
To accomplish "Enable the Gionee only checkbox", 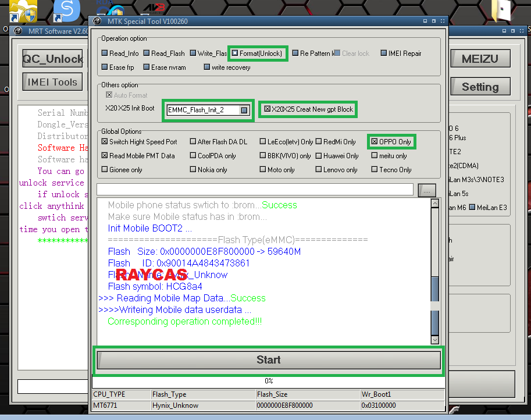I will point(105,169).
